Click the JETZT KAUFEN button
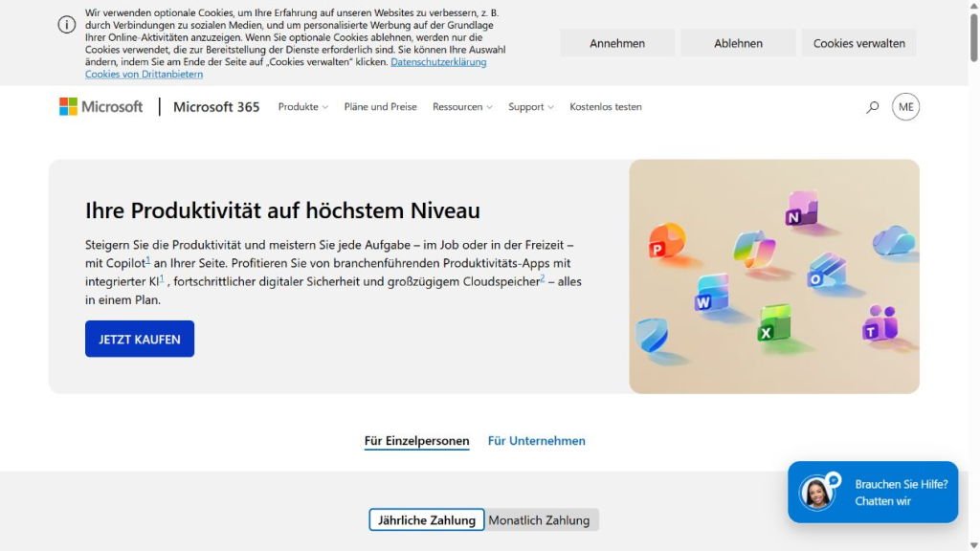Screen dimensions: 980x551 coord(140,340)
